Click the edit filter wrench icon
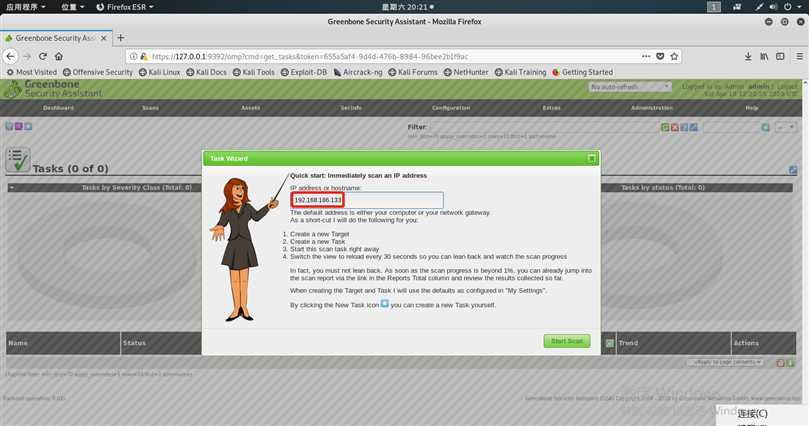 [694, 127]
